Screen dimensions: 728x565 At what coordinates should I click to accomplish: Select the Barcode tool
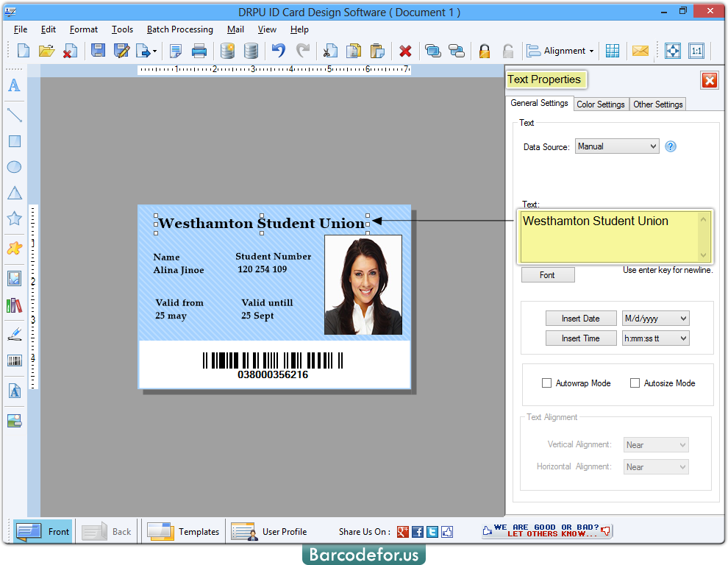point(13,360)
